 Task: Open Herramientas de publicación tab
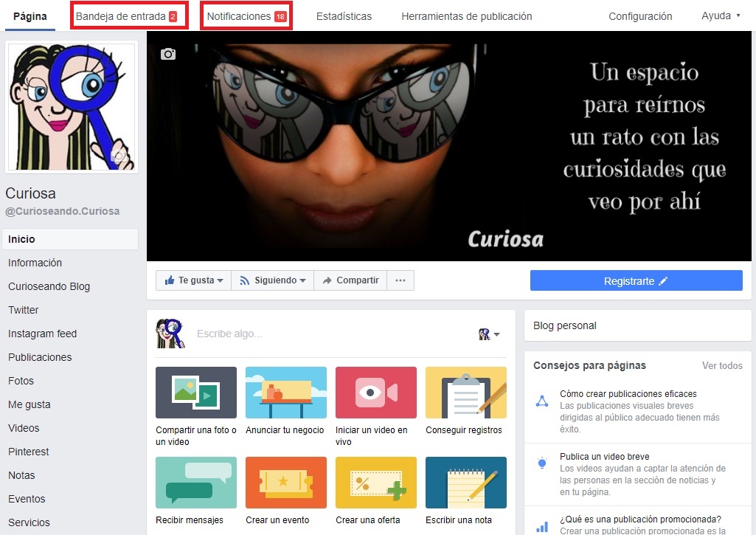pos(467,16)
